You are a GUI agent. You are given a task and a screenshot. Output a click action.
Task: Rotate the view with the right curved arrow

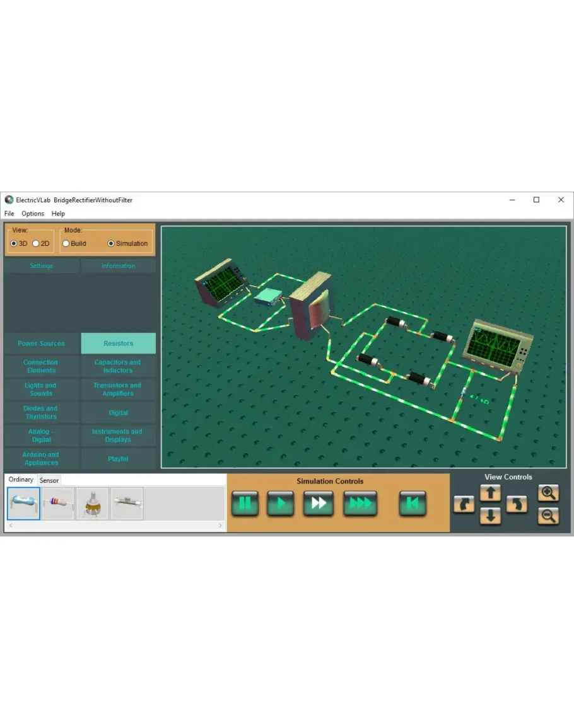pyautogui.click(x=517, y=504)
